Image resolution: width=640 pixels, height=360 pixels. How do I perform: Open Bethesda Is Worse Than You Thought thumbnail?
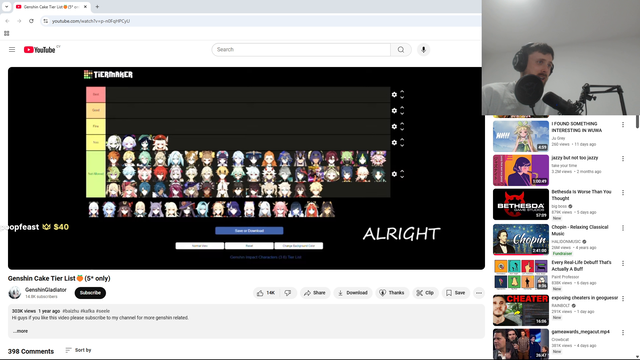point(521,204)
